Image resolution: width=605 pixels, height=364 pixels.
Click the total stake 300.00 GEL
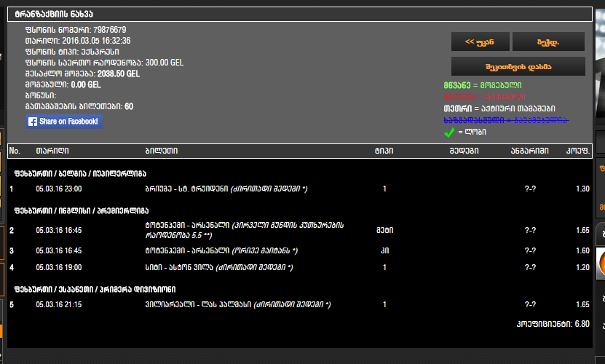pyautogui.click(x=165, y=63)
